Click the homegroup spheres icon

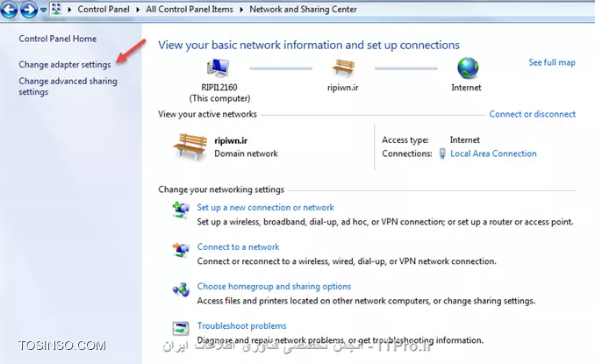(181, 289)
